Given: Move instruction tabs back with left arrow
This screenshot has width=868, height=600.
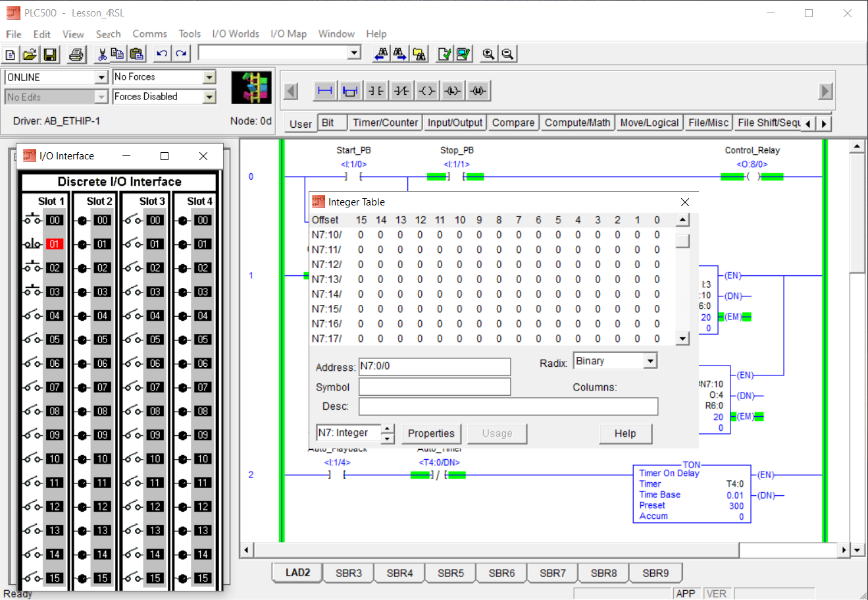Looking at the screenshot, I should 808,123.
